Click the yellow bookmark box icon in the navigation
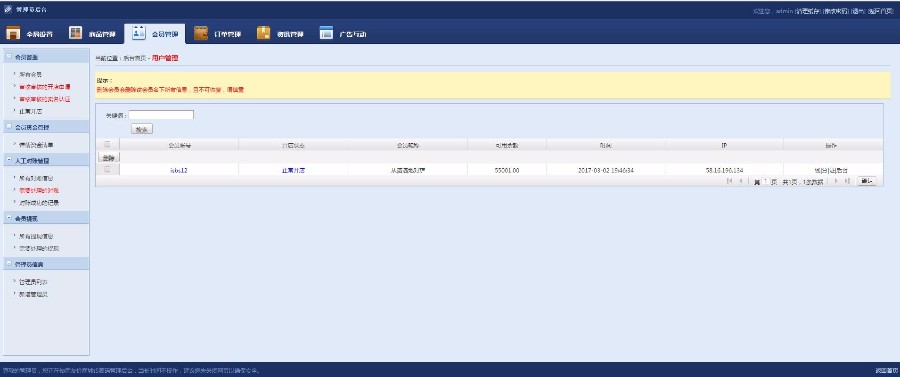The image size is (900, 377). 263,33
